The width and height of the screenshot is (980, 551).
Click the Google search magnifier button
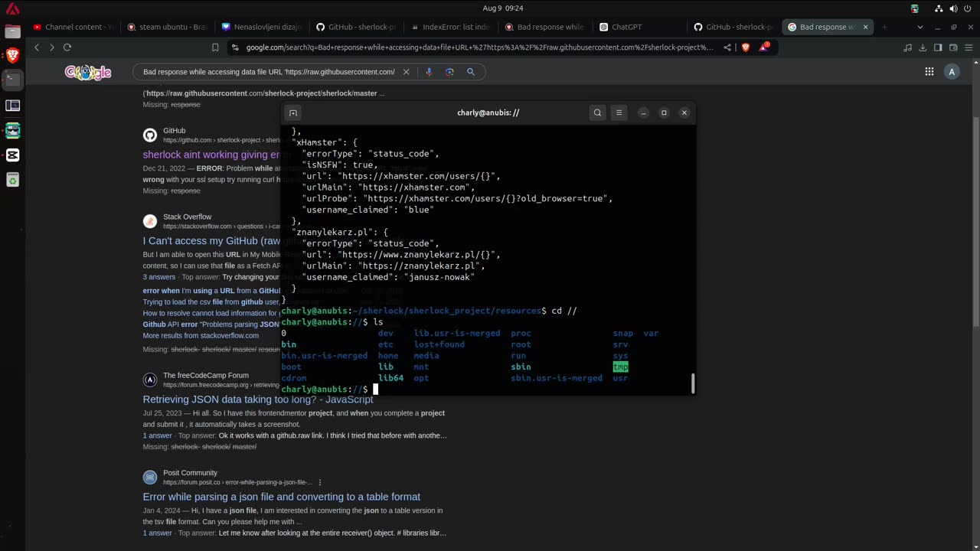pos(471,72)
